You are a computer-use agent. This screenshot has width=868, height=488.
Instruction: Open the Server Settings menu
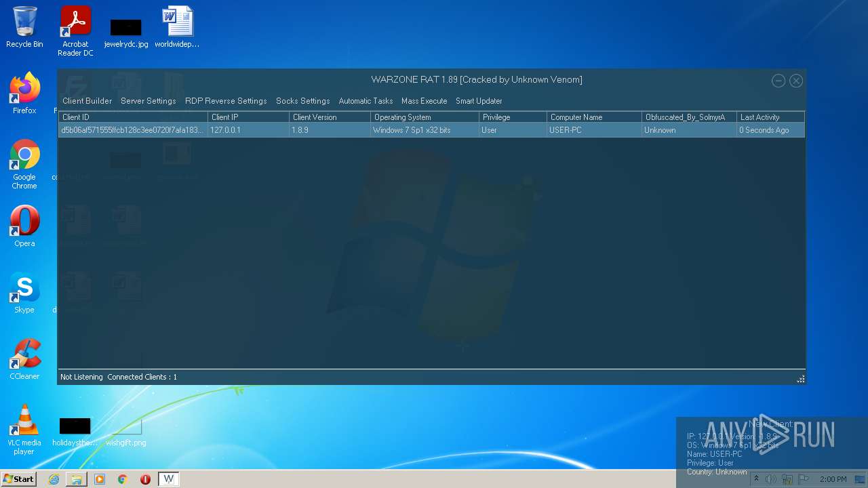pos(148,101)
